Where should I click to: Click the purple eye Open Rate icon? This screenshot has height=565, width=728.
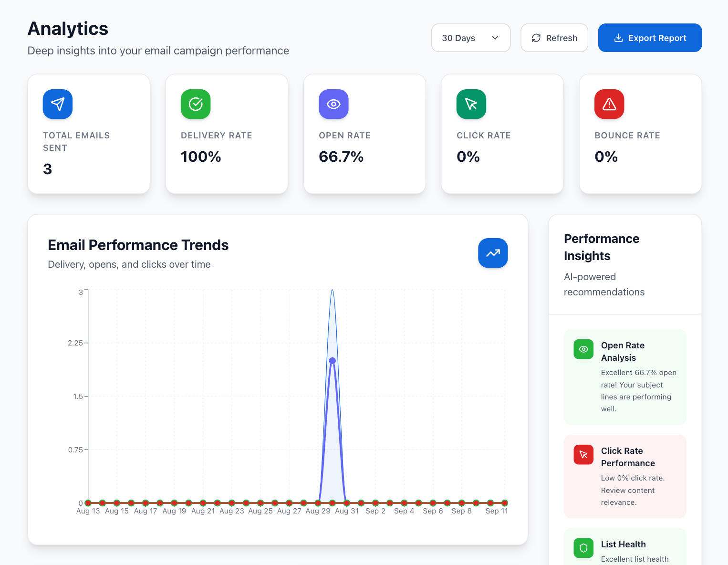[333, 104]
